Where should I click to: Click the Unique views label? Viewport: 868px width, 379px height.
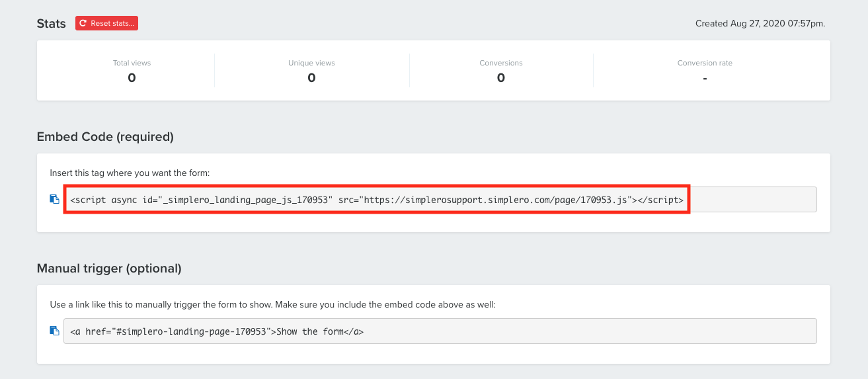[311, 63]
